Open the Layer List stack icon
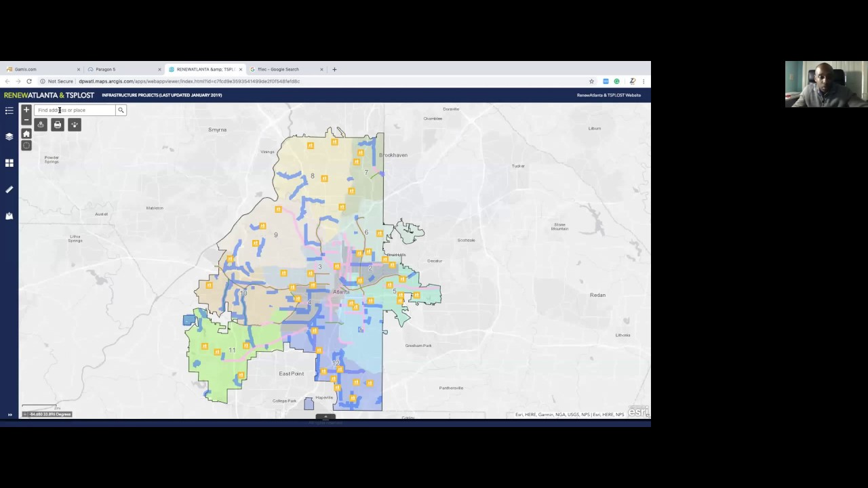 (9, 136)
